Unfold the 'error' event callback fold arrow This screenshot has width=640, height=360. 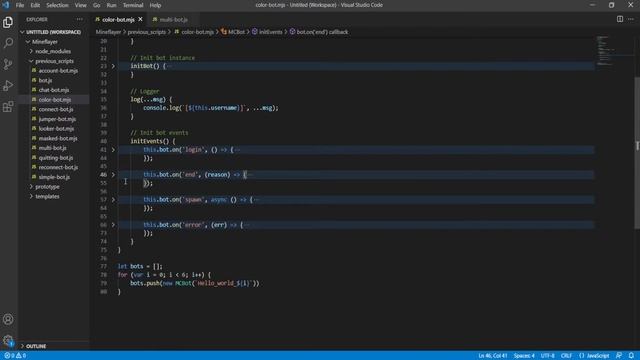[113, 225]
